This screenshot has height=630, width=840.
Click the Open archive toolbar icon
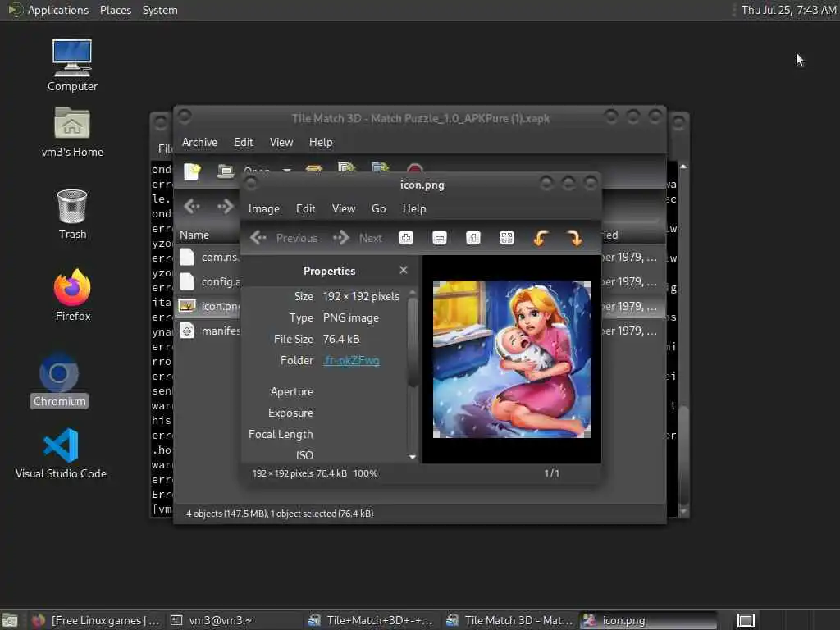(226, 171)
